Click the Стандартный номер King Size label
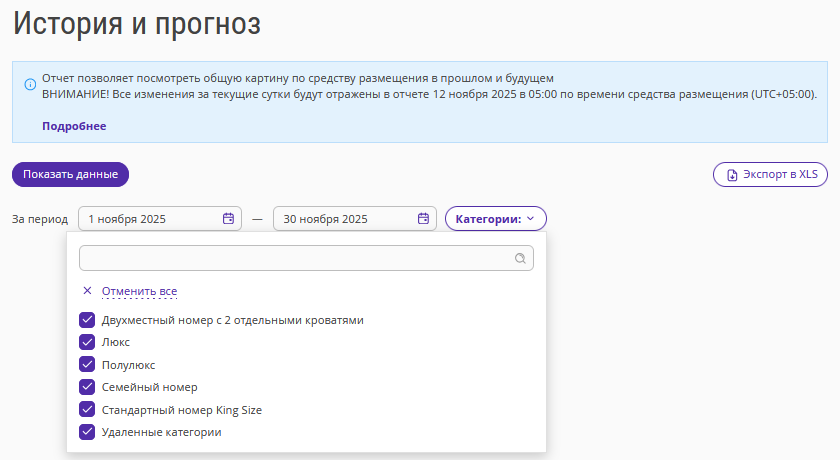This screenshot has width=840, height=460. (x=182, y=410)
